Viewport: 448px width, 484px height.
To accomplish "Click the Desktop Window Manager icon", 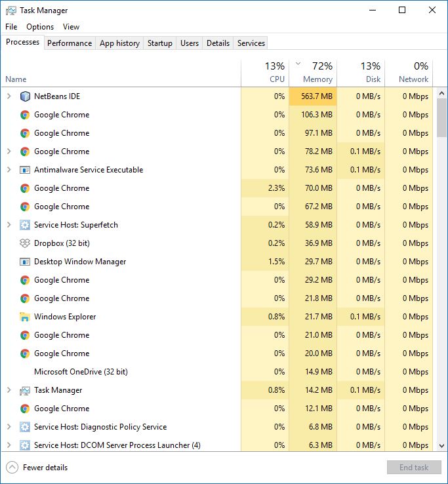I will [x=25, y=262].
